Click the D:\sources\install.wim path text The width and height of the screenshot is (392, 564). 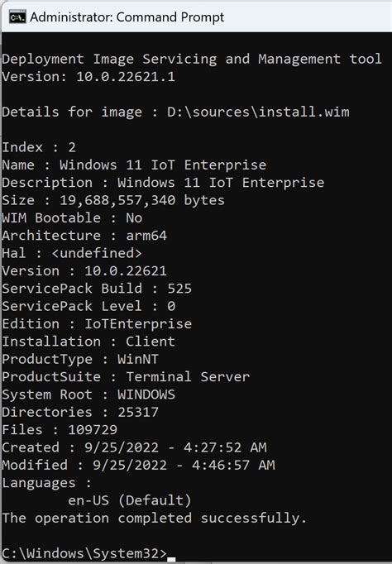(258, 112)
